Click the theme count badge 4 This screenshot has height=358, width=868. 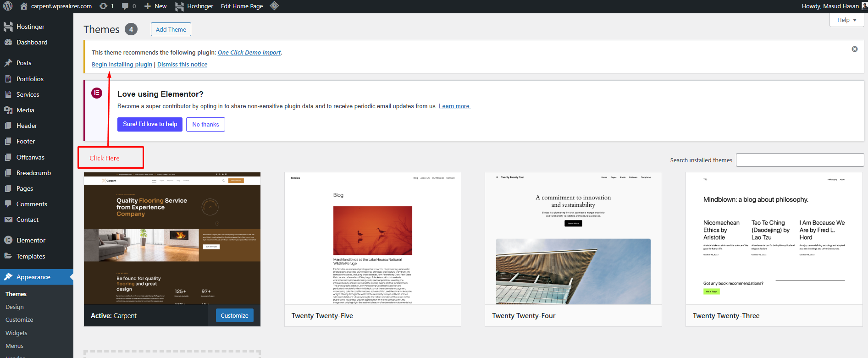pyautogui.click(x=131, y=29)
